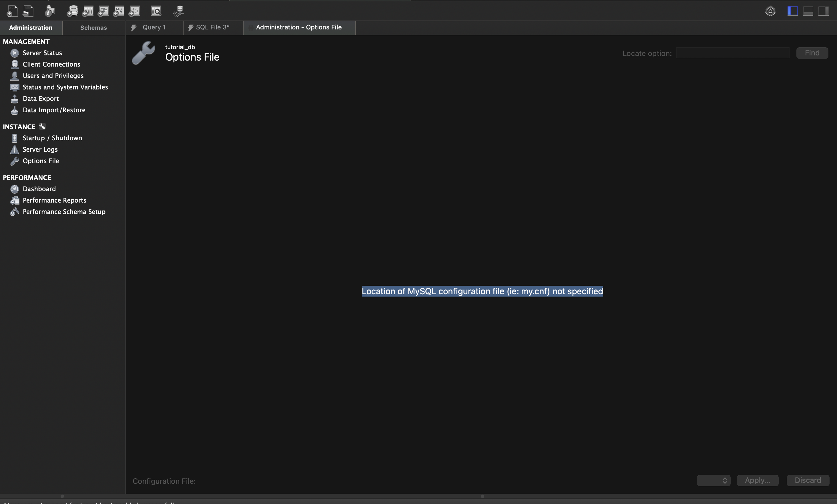
Task: Click the Performance Schema Setup icon
Action: 14,212
